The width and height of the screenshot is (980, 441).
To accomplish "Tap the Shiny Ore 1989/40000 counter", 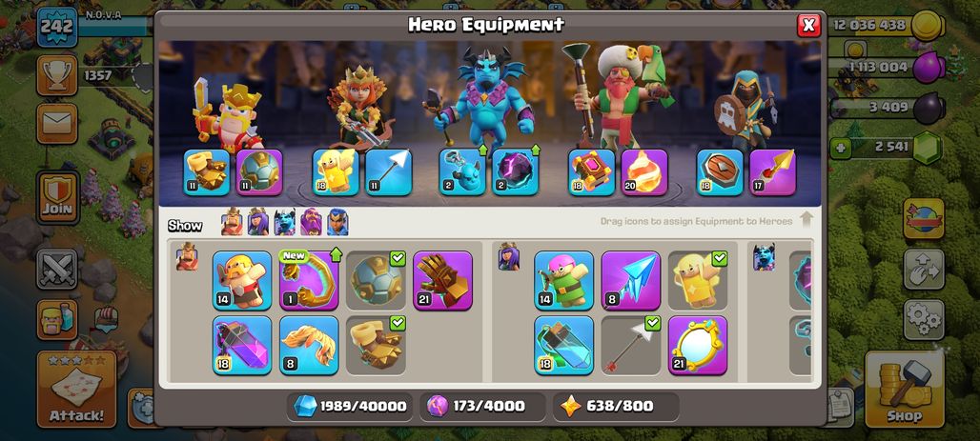I will point(351,406).
